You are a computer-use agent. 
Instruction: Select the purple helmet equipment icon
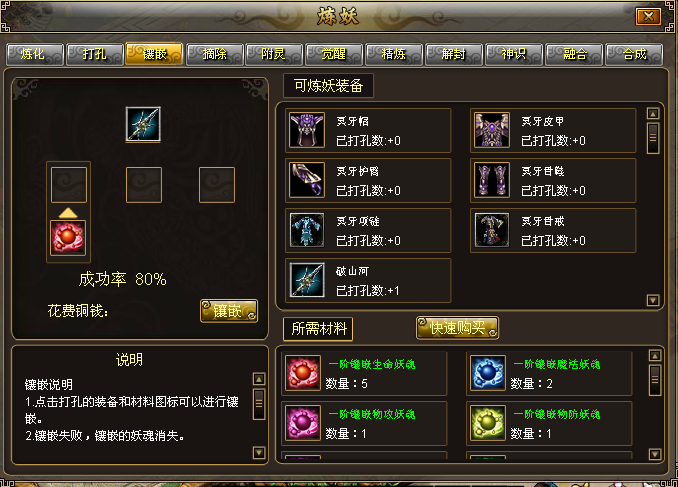click(307, 130)
